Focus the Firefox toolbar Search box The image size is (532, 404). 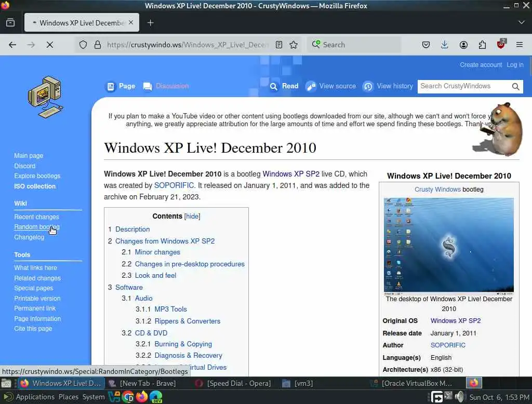(x=354, y=45)
